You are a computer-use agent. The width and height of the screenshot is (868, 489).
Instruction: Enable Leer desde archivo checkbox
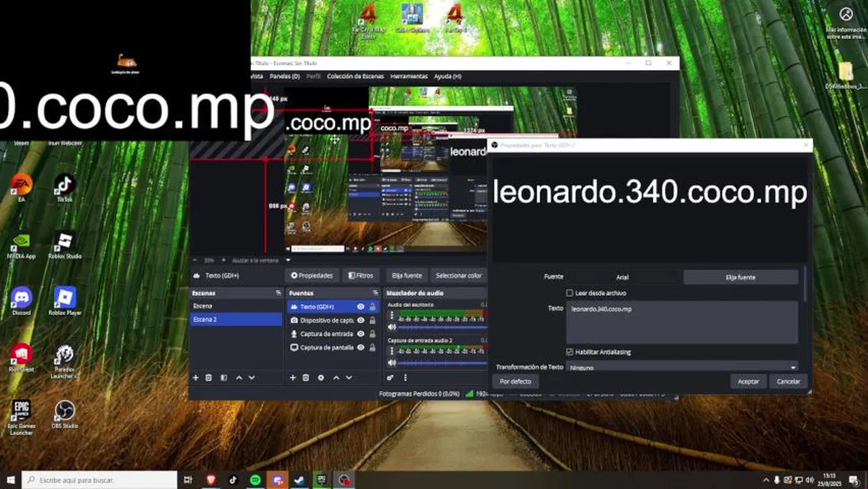[570, 293]
